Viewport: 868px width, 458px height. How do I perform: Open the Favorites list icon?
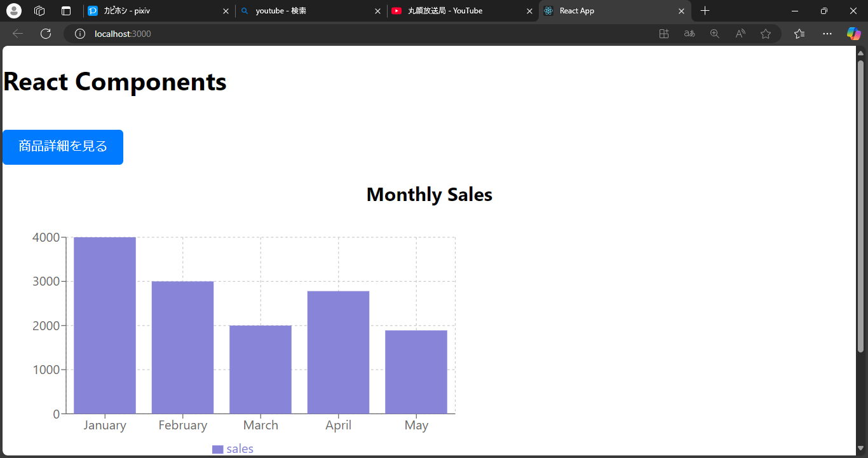(x=799, y=34)
